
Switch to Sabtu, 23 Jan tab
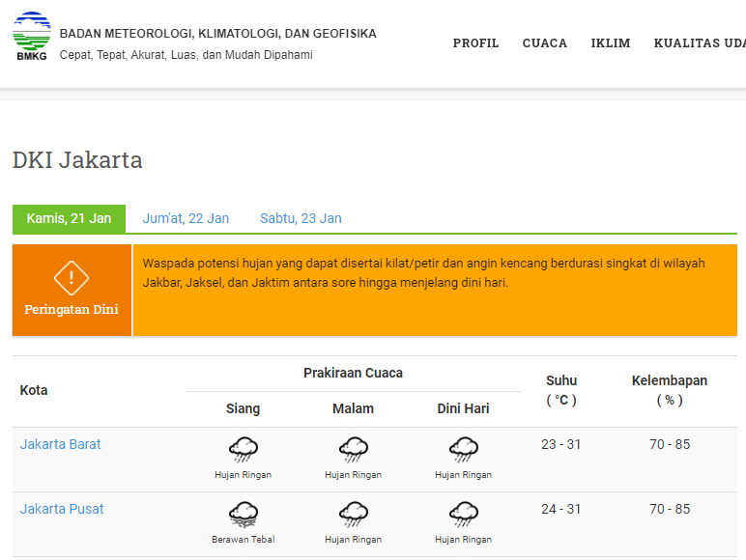(x=301, y=218)
